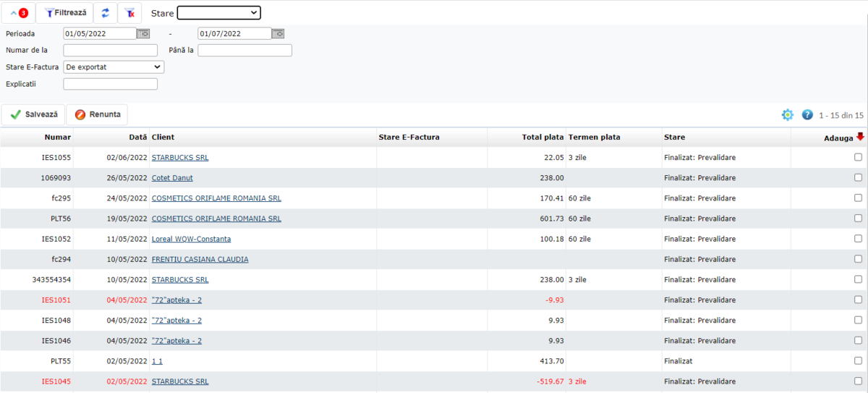Select checkbox for invoice PLT55
Viewport: 868px width, 393px height.
click(x=858, y=360)
